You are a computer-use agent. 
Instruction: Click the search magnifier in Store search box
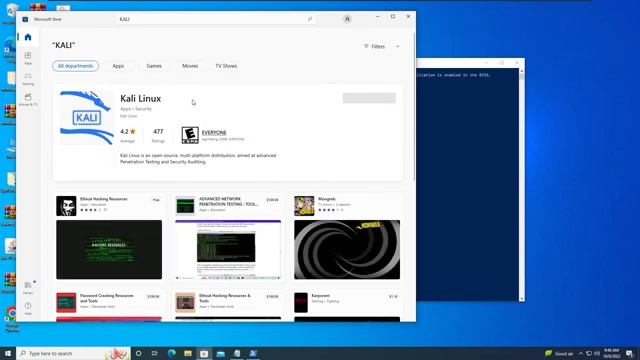click(310, 19)
